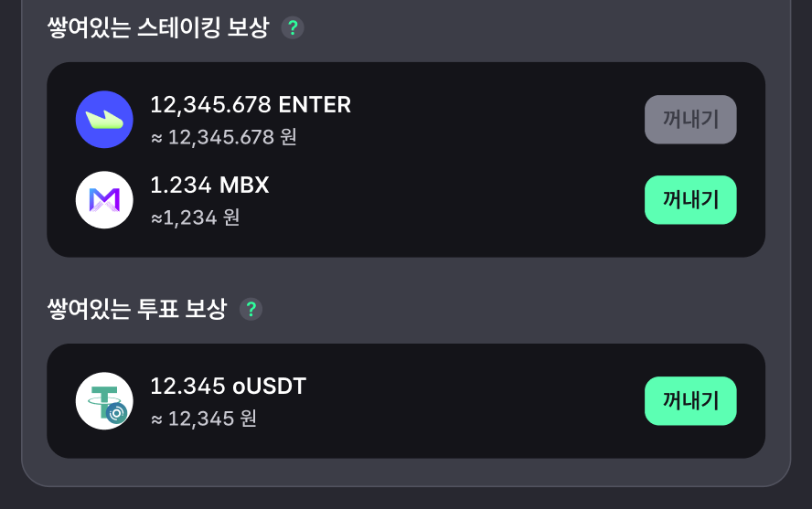Open help for 쌓여있는 스테이킹 보상

293,27
